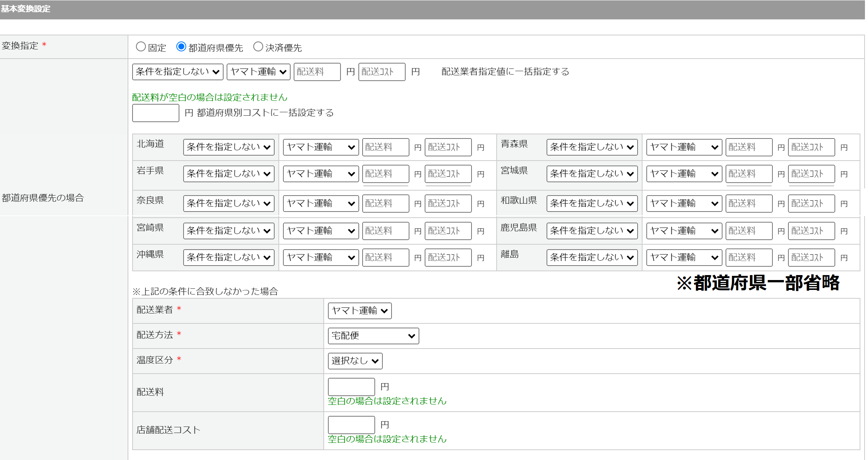Open 青森県 carrier dropdown
Viewport: 868px width, 460px height.
[684, 147]
